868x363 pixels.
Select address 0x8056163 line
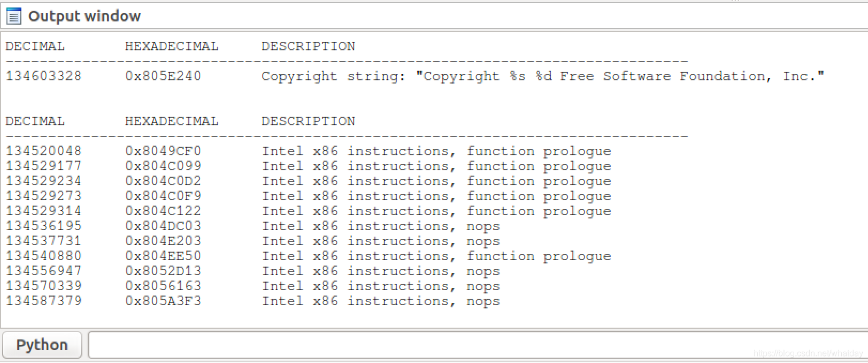[x=164, y=286]
